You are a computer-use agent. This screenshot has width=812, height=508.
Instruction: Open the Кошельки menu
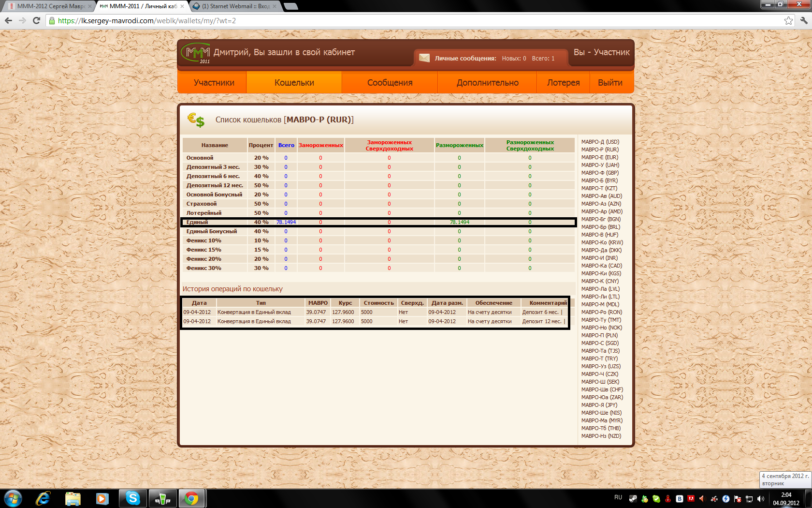coord(294,82)
